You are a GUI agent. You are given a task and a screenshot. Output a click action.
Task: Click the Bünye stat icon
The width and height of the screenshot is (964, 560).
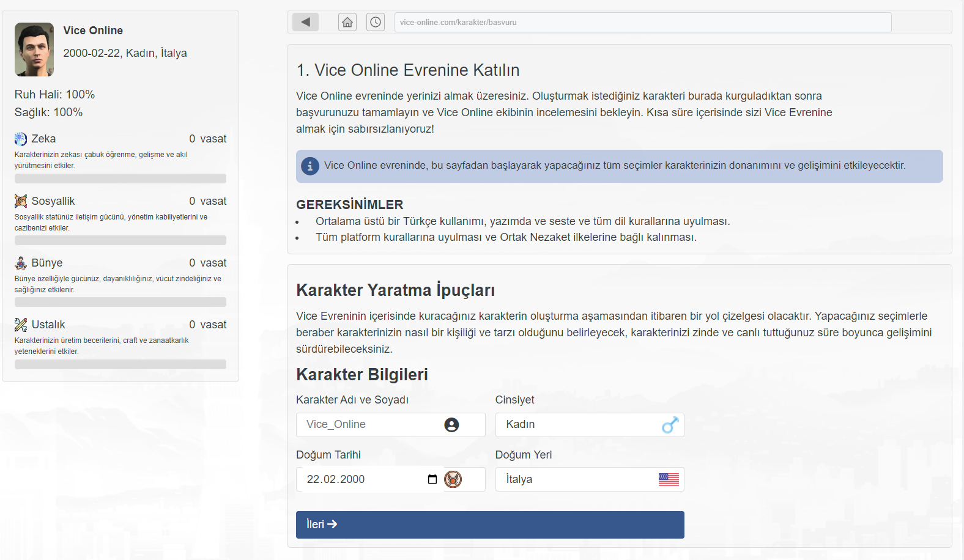click(21, 263)
